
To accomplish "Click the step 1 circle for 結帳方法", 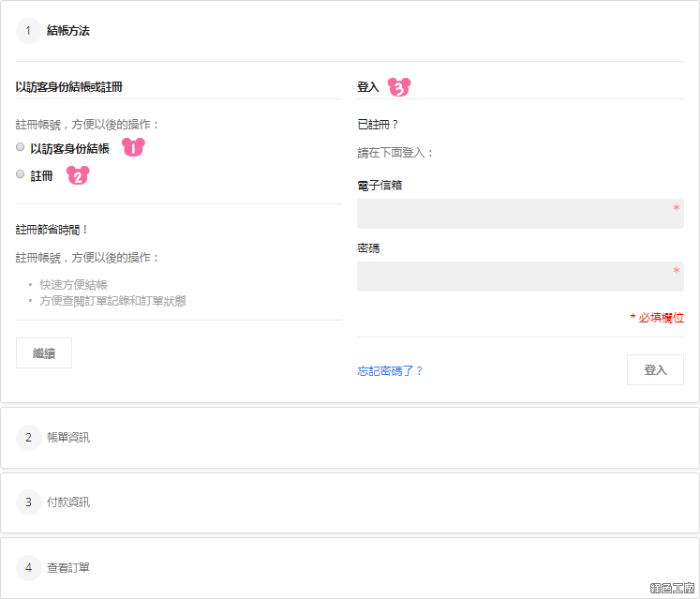I will click(28, 31).
